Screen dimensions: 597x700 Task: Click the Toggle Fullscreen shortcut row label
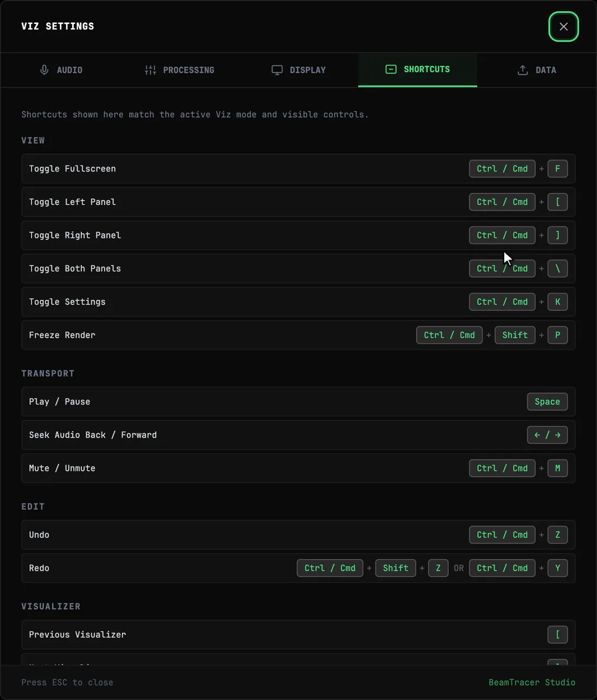click(72, 169)
